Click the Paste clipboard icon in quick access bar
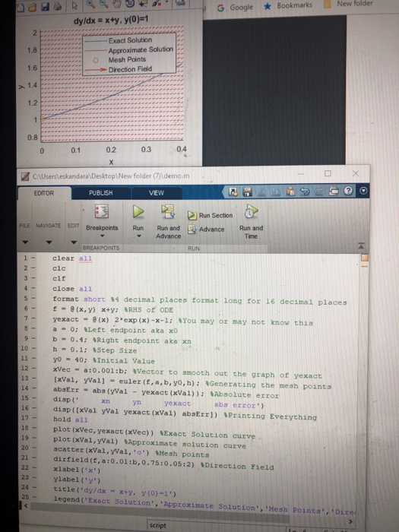399x532 pixels. (290, 192)
